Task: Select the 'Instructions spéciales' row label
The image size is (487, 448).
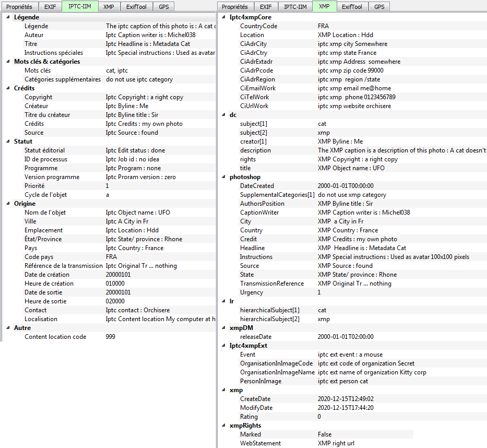Action: pos(54,53)
